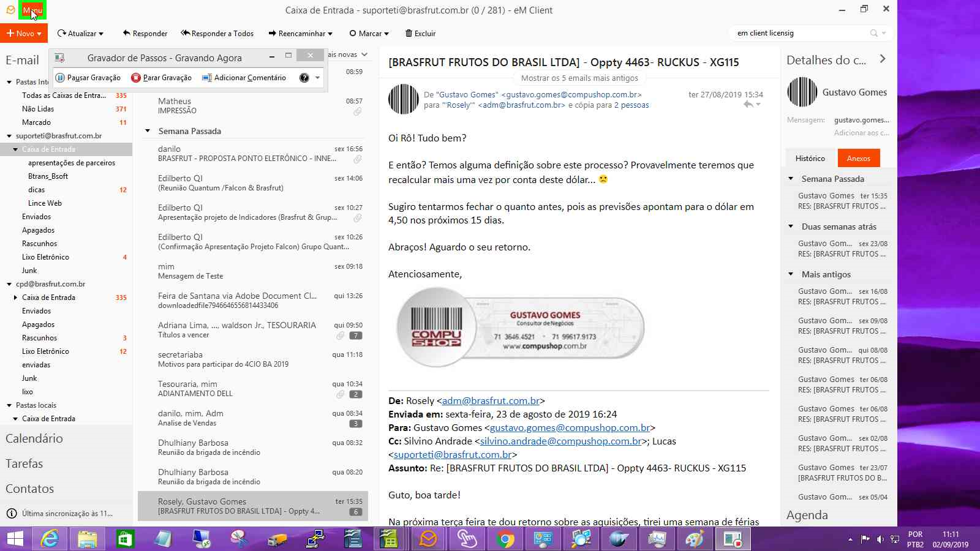Open the Marcar dropdown
Viewport: 980px width, 551px height.
pos(369,34)
